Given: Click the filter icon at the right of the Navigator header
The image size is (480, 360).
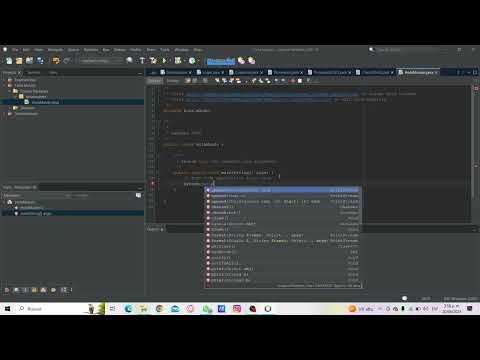Looking at the screenshot, I should (138, 195).
